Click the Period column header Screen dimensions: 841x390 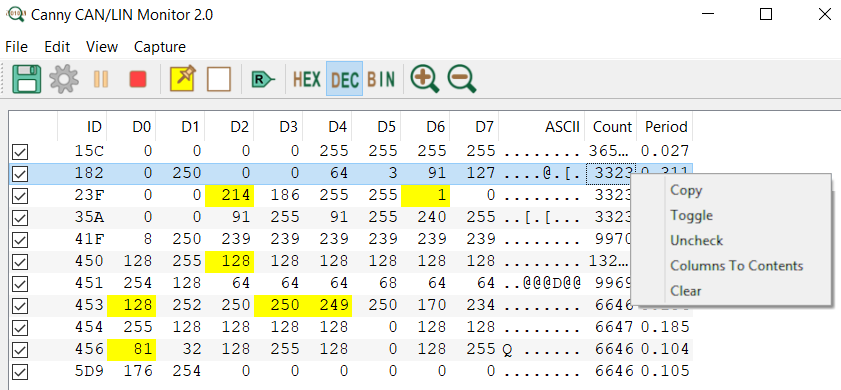coord(666,127)
